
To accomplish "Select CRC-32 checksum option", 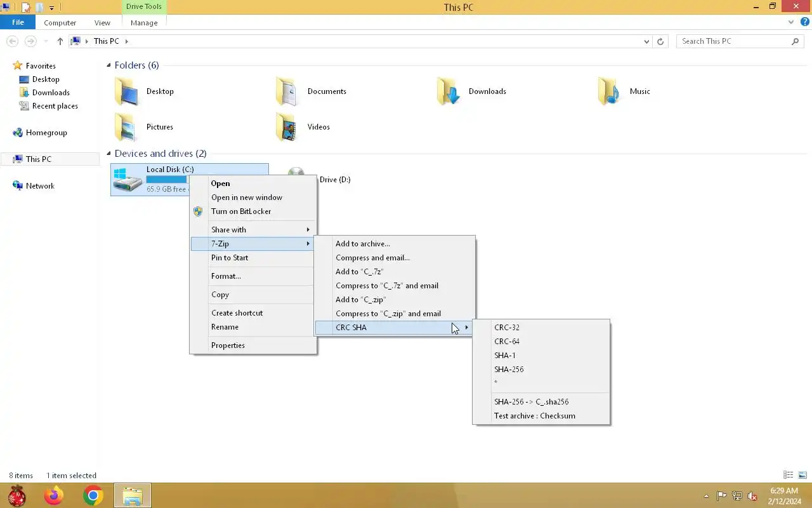I will tap(541, 328).
